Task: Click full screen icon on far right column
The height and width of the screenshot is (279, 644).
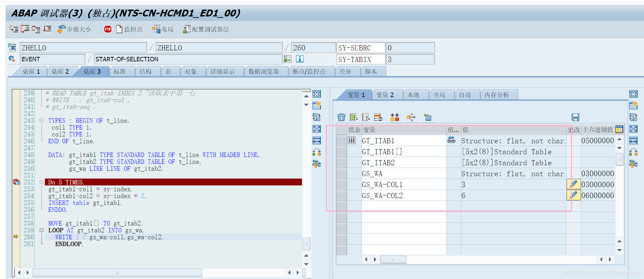Action: [633, 129]
